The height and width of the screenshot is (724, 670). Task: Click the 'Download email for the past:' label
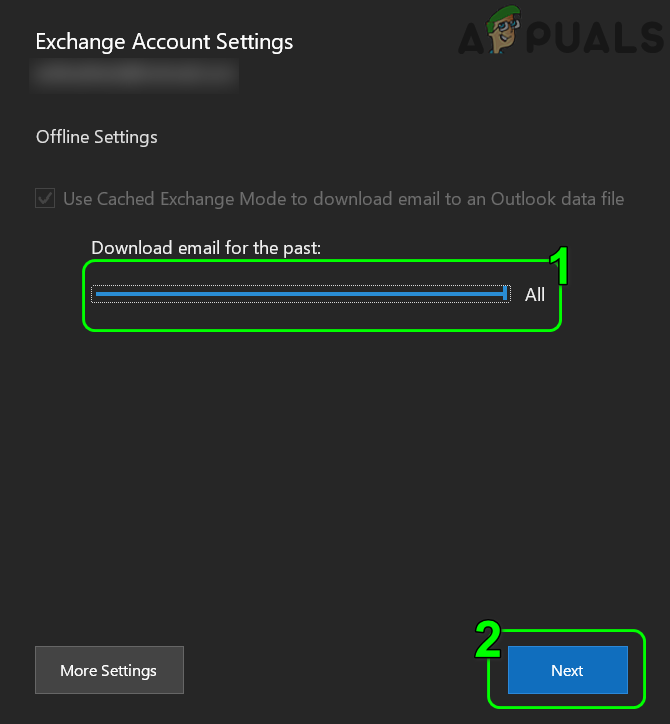tap(206, 248)
